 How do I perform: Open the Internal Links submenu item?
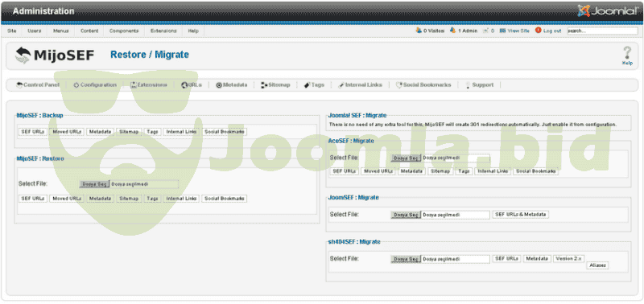[360, 85]
